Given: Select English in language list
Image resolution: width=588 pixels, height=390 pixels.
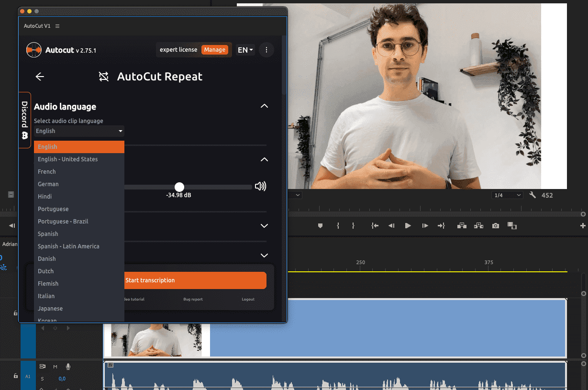Looking at the screenshot, I should pos(79,147).
